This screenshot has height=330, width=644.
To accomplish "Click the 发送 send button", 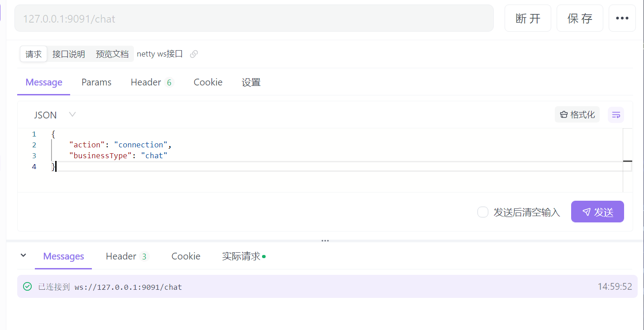I will [x=597, y=212].
